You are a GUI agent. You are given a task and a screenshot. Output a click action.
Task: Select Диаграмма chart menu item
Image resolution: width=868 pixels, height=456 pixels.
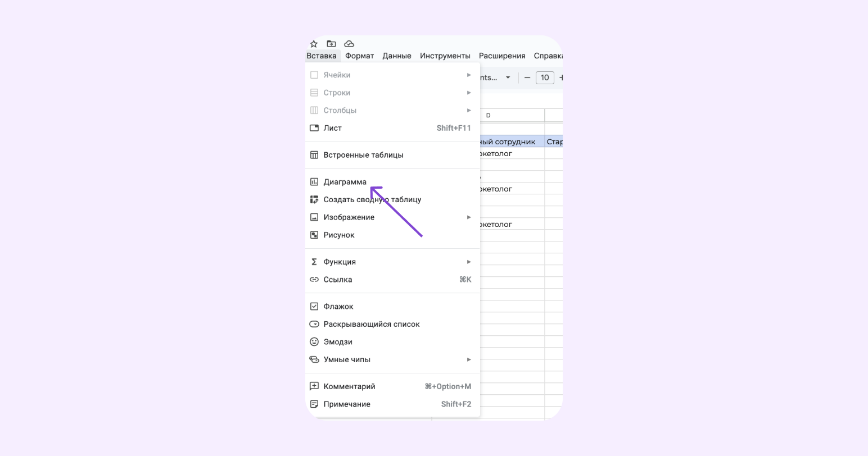392,182
